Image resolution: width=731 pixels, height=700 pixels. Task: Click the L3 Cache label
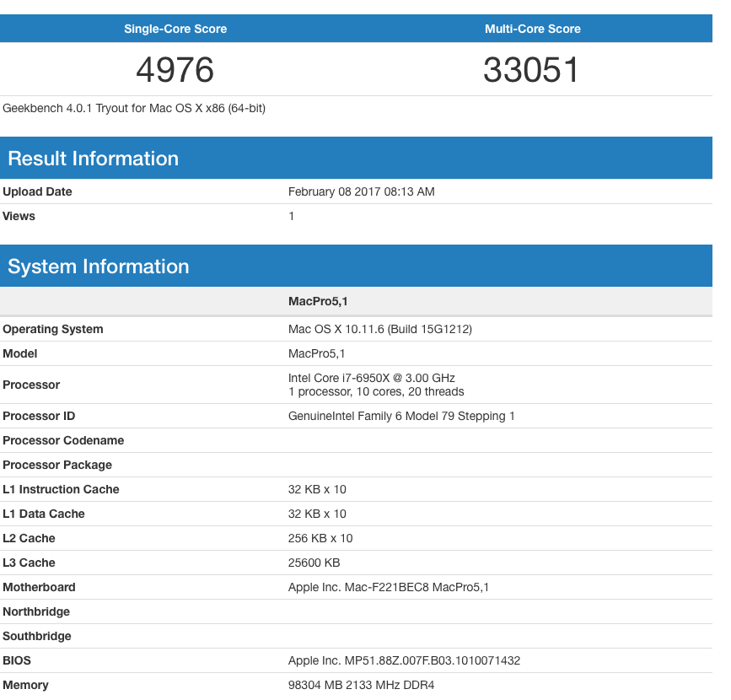[x=29, y=563]
